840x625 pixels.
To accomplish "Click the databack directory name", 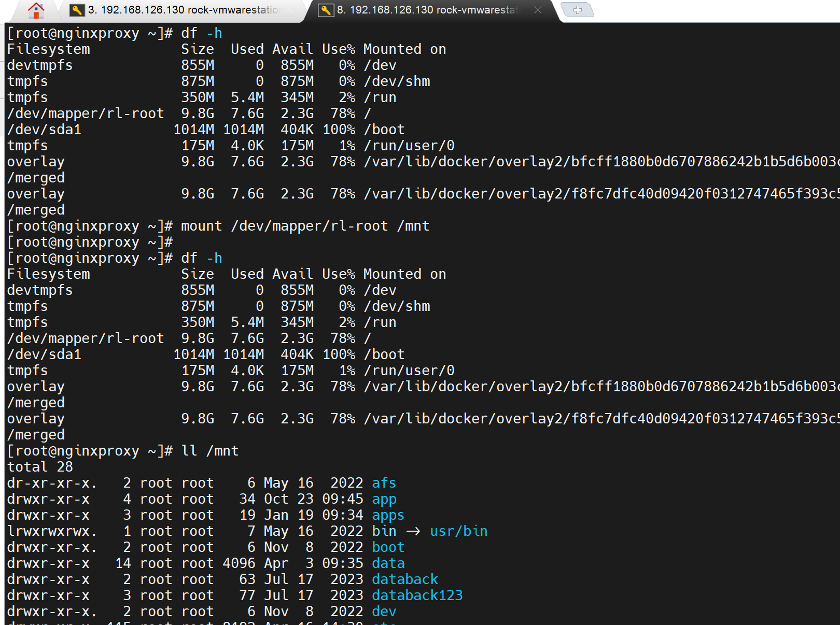I will click(x=404, y=579).
